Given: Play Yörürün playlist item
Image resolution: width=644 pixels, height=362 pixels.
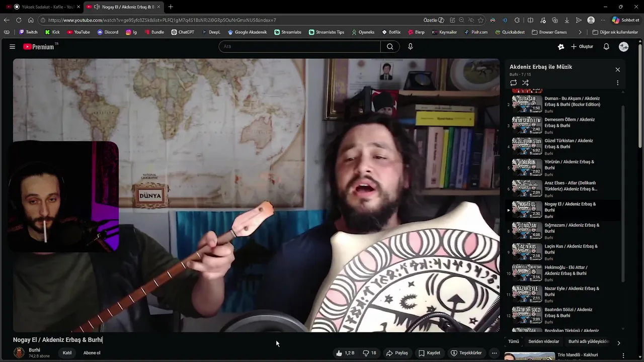Looking at the screenshot, I should point(562,167).
